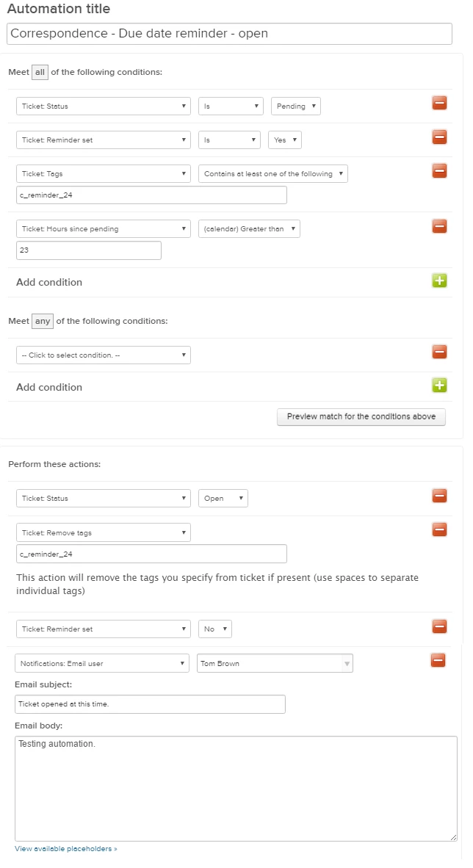Click the Automation title text field
This screenshot has width=473, height=868.
pos(230,34)
